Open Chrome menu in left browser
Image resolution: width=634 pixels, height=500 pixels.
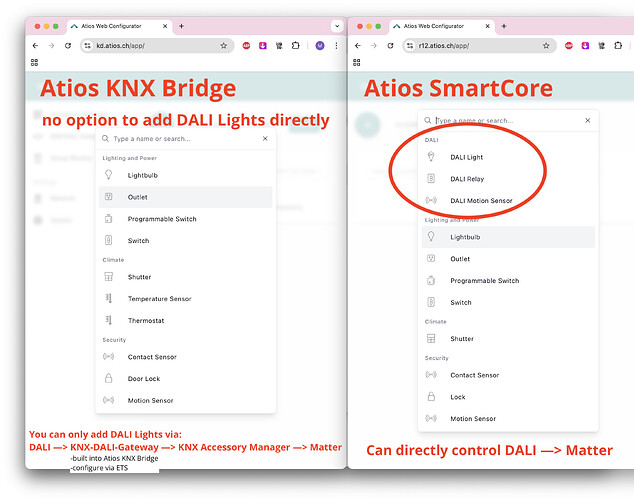pyautogui.click(x=336, y=46)
